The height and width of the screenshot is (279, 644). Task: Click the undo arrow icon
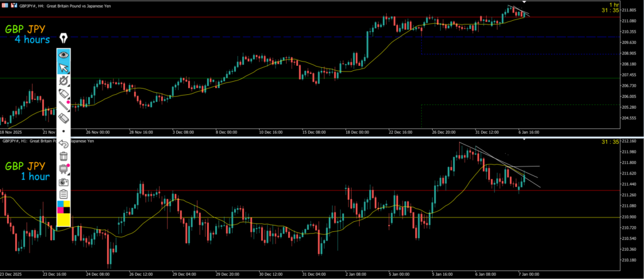(x=64, y=144)
